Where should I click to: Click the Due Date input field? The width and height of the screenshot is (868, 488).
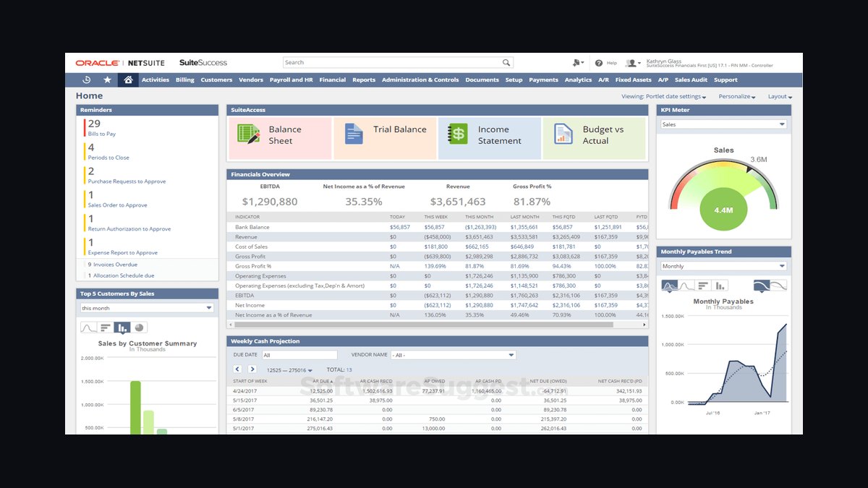click(299, 355)
